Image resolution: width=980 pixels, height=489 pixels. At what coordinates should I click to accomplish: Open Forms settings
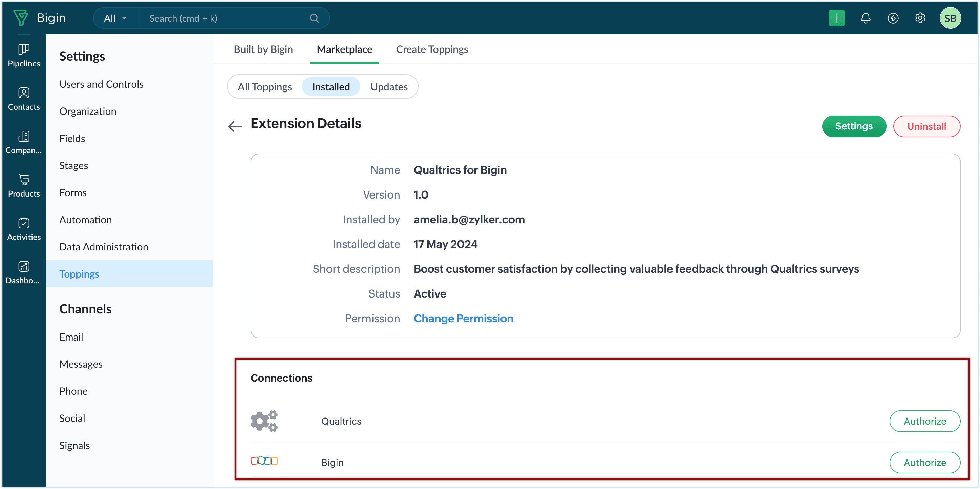click(73, 192)
